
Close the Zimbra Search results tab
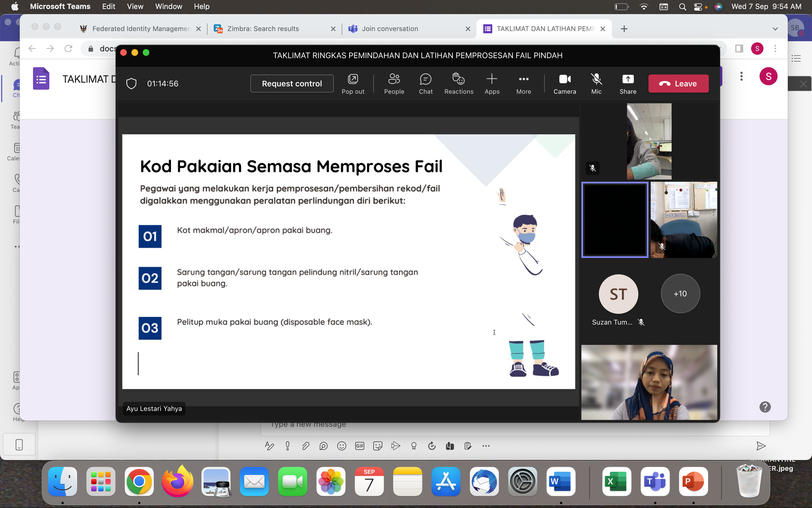(333, 29)
